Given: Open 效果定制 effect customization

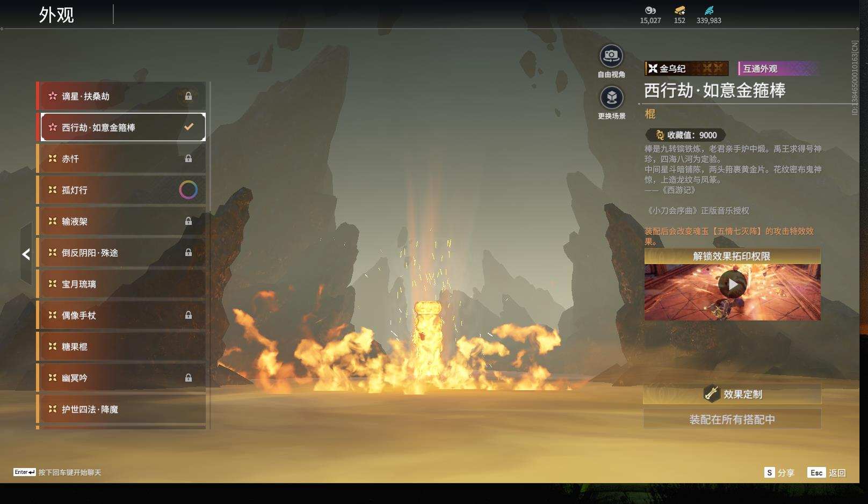Looking at the screenshot, I should pyautogui.click(x=732, y=394).
